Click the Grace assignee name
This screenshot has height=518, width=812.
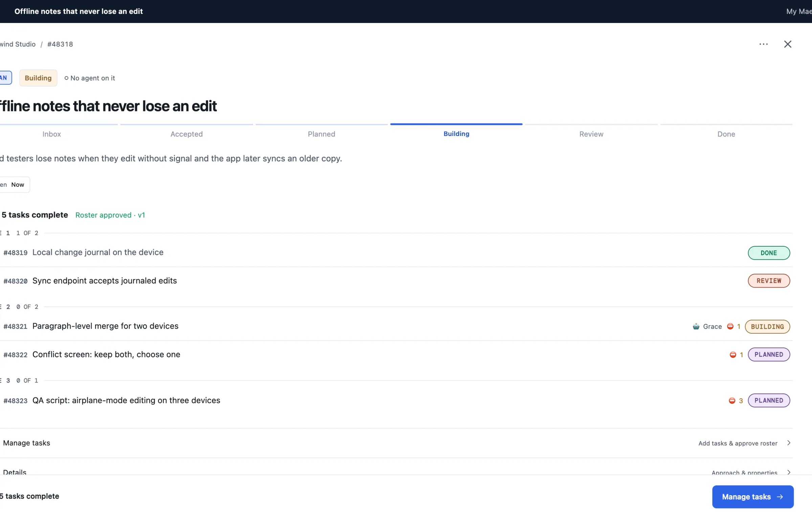coord(712,326)
